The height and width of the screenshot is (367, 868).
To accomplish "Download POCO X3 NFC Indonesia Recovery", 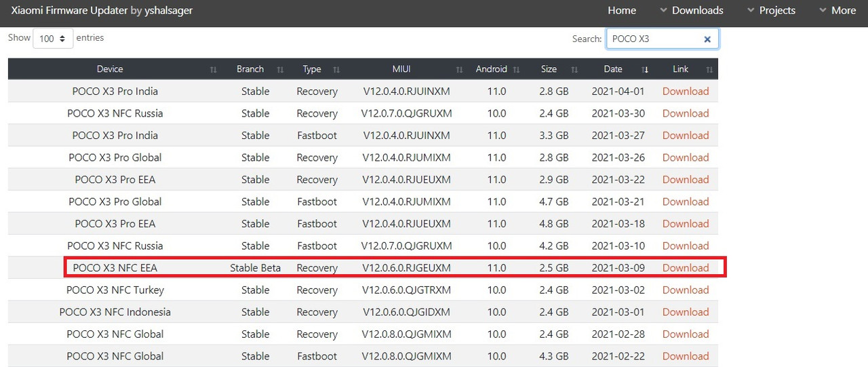I will [x=686, y=312].
